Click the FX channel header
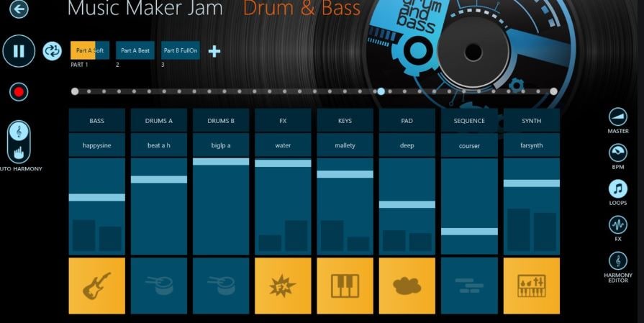Image resolution: width=644 pixels, height=323 pixels. tap(283, 120)
